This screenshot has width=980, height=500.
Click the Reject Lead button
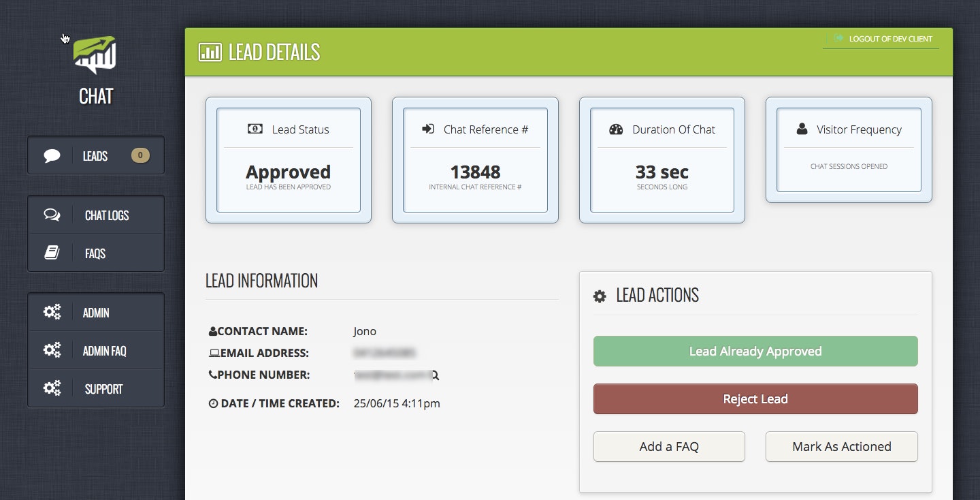(755, 399)
